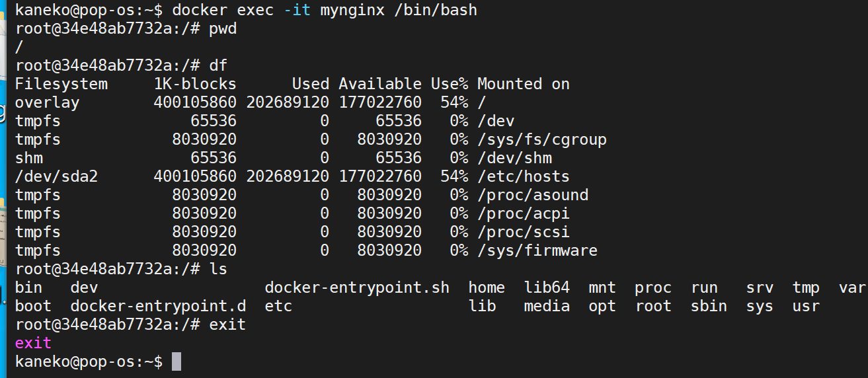The image size is (868, 378).
Task: Click the /sys/firmware mount point
Action: (537, 251)
